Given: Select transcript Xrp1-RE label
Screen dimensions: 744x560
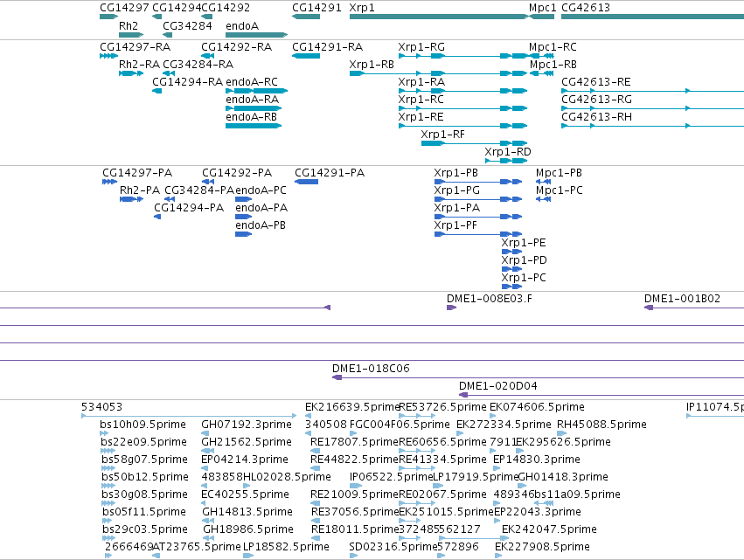Looking at the screenshot, I should click(x=421, y=117).
